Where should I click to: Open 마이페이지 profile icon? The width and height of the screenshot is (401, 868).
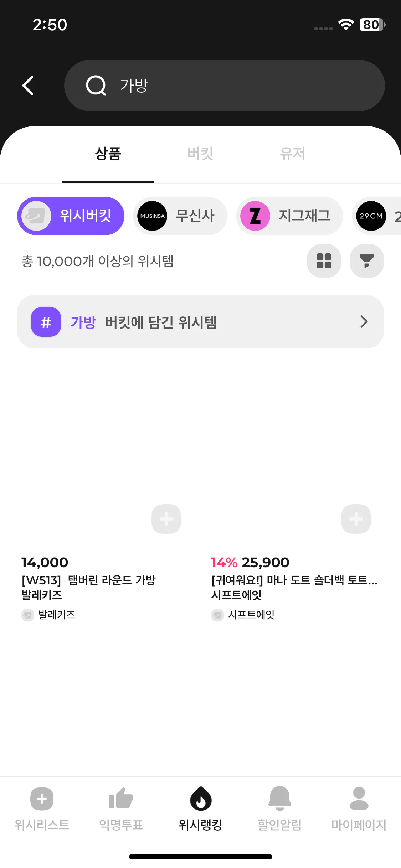[359, 799]
